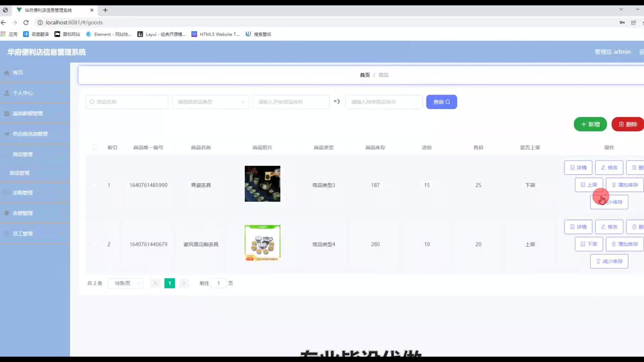The width and height of the screenshot is (644, 362).
Task: Expand 采购管理 sidebar menu
Action: [x=35, y=193]
